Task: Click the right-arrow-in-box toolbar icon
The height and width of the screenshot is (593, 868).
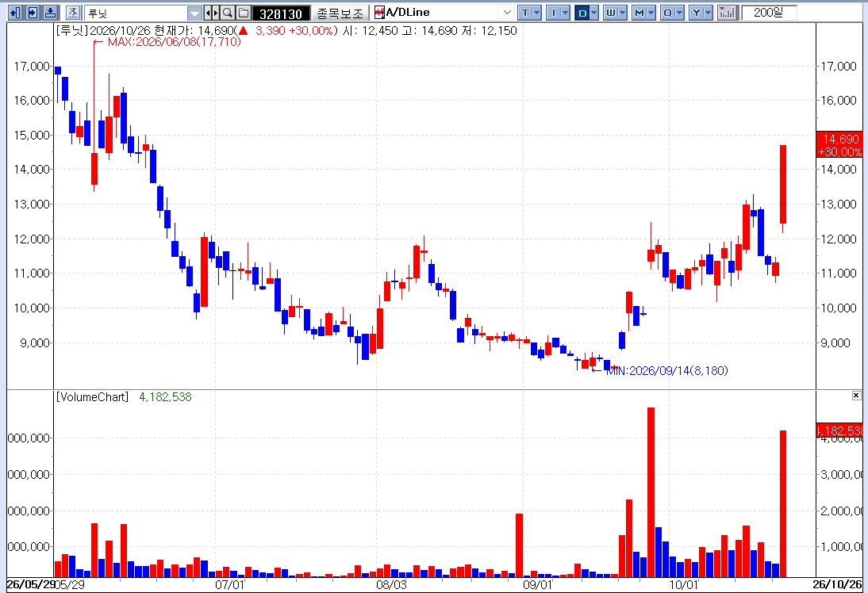Action: click(33, 12)
